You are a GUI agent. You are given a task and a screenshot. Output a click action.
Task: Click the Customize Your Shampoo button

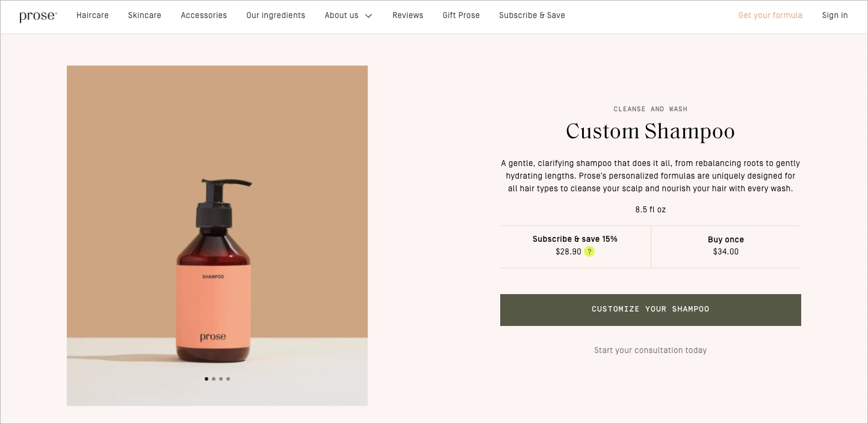tap(650, 309)
